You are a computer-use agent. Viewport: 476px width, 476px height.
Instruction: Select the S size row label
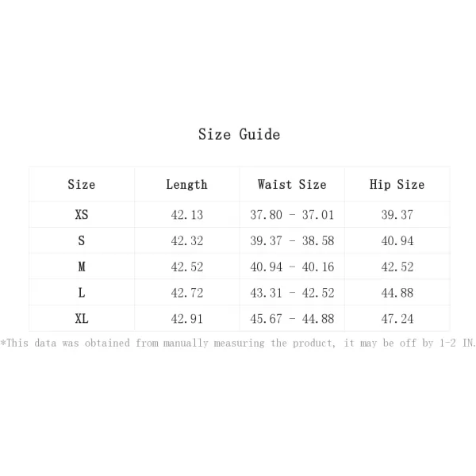point(82,240)
